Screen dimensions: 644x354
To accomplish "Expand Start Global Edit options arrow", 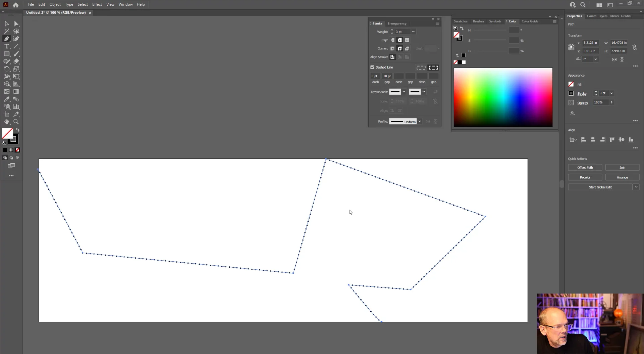I will pyautogui.click(x=636, y=187).
